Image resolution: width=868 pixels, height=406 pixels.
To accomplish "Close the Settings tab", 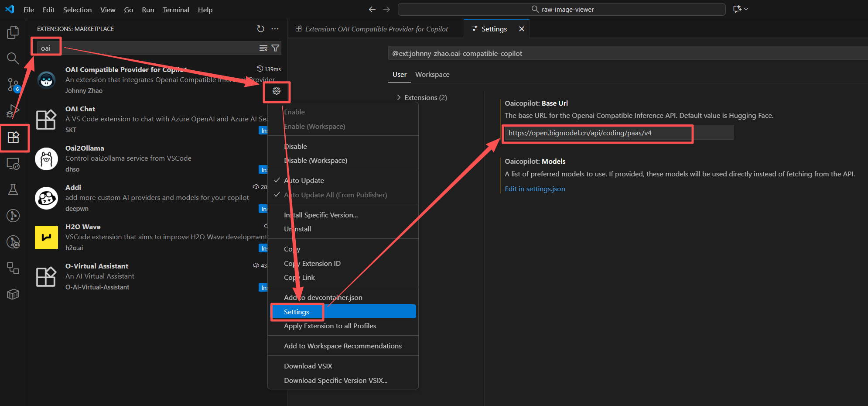I will pos(522,29).
